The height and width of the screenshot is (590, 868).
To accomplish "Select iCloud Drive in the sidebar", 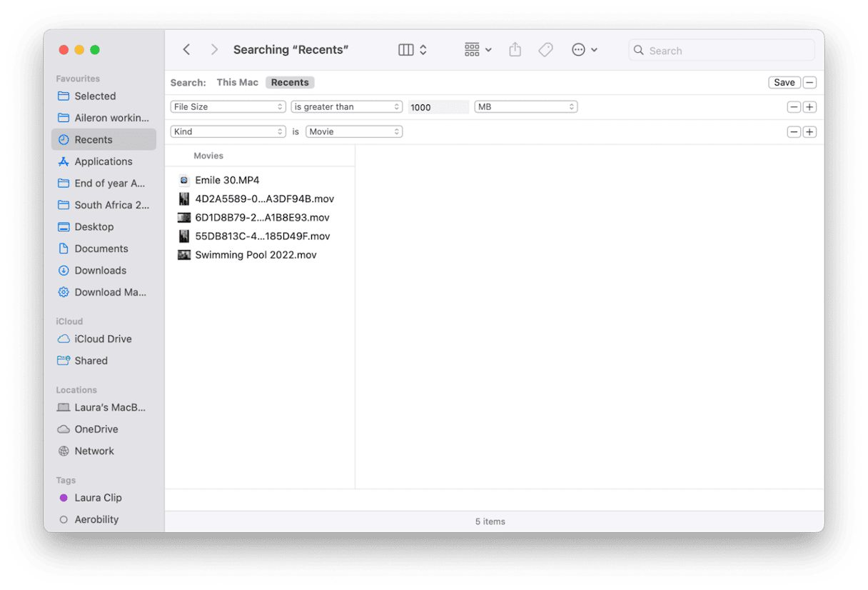I will tap(103, 339).
